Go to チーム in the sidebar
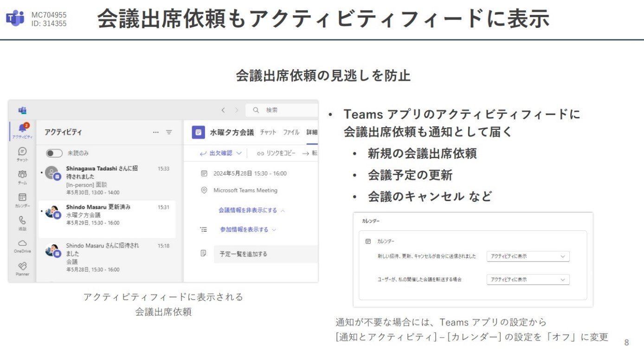This screenshot has height=359, width=644. click(22, 177)
